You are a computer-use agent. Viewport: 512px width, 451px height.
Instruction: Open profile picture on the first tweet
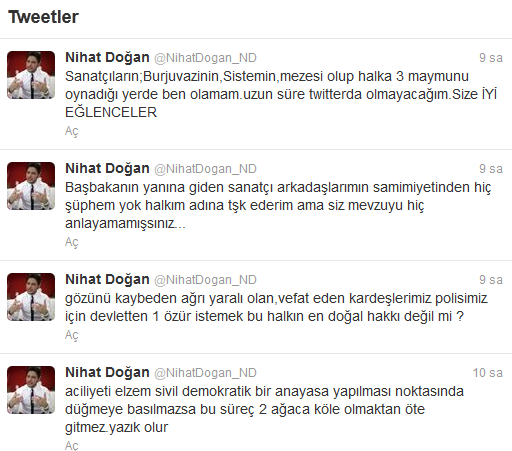(31, 75)
